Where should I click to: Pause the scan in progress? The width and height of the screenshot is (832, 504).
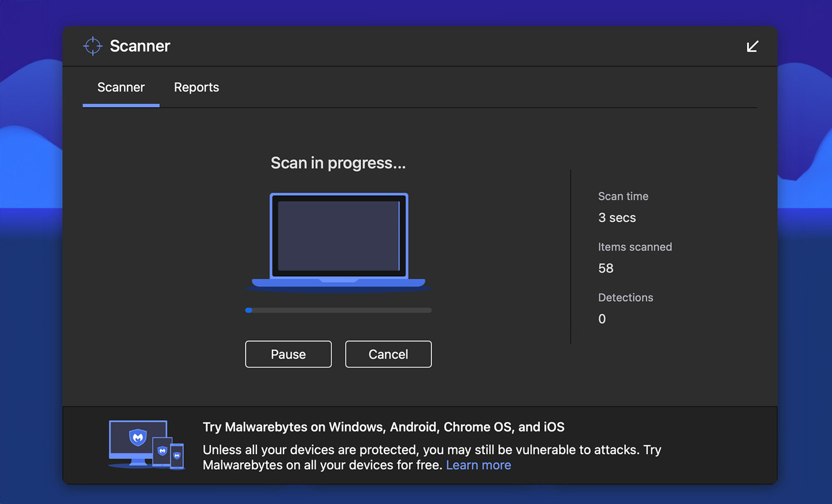point(288,354)
